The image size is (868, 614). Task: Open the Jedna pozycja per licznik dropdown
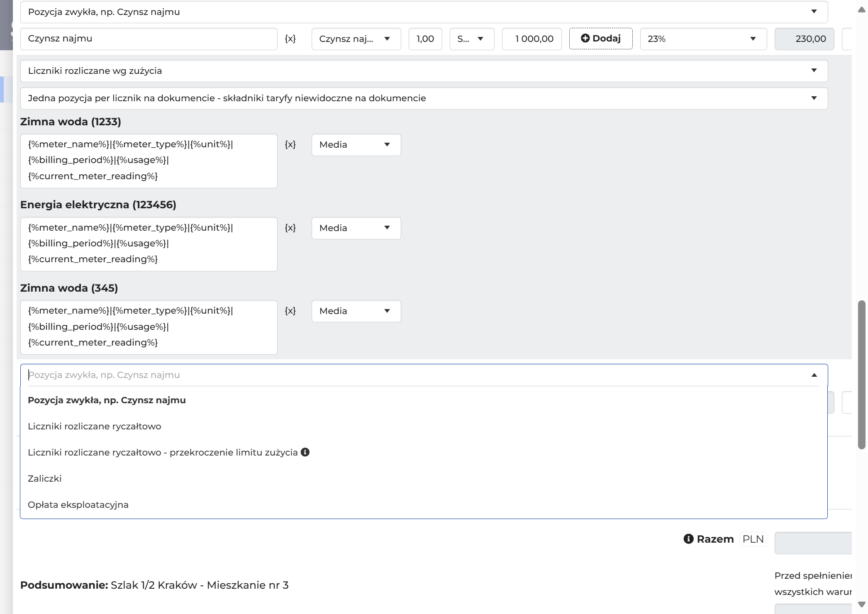pyautogui.click(x=424, y=98)
